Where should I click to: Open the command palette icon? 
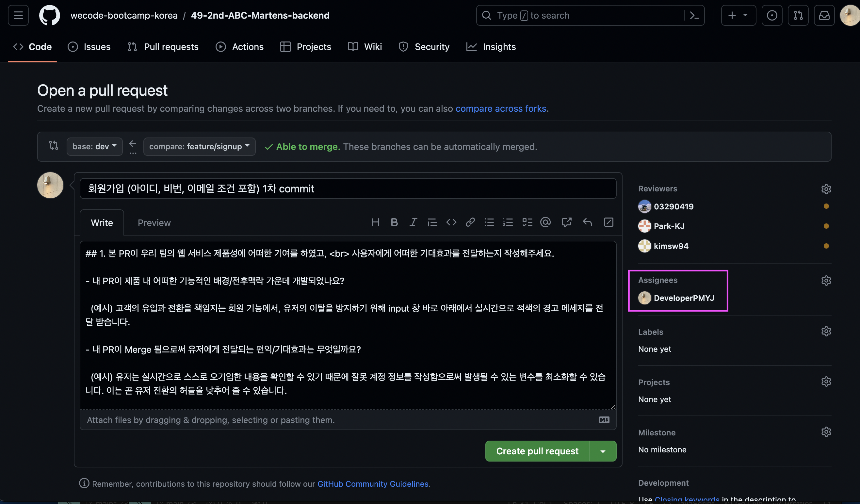click(694, 15)
